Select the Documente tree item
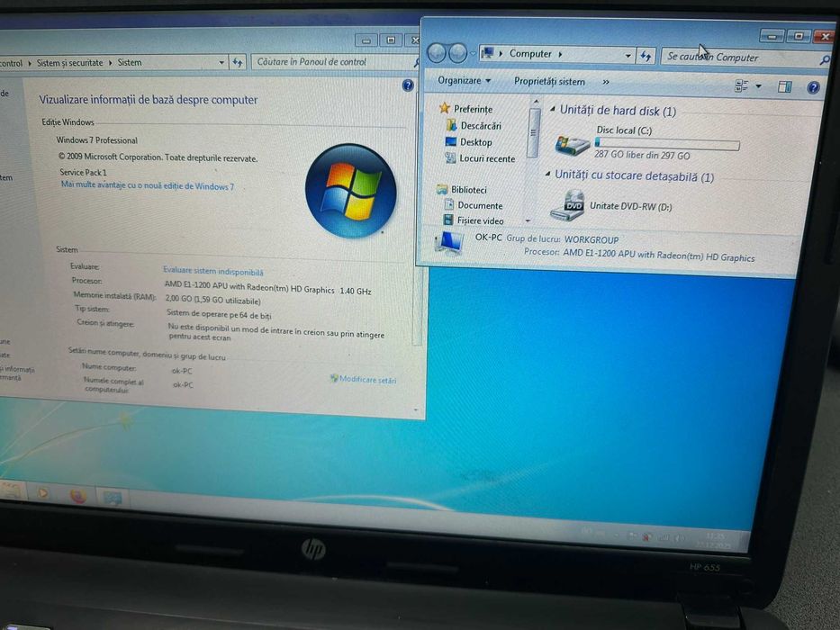Viewport: 840px width, 630px height. (x=480, y=205)
